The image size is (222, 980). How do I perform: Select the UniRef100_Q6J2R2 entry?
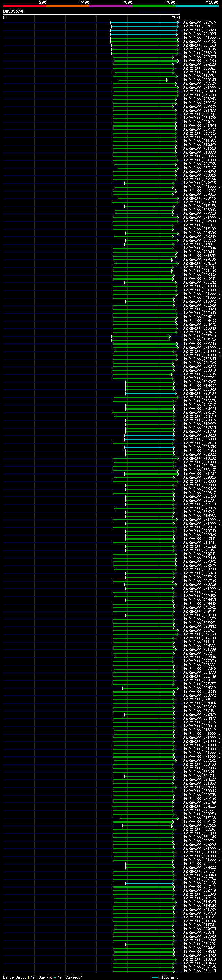[199, 944]
